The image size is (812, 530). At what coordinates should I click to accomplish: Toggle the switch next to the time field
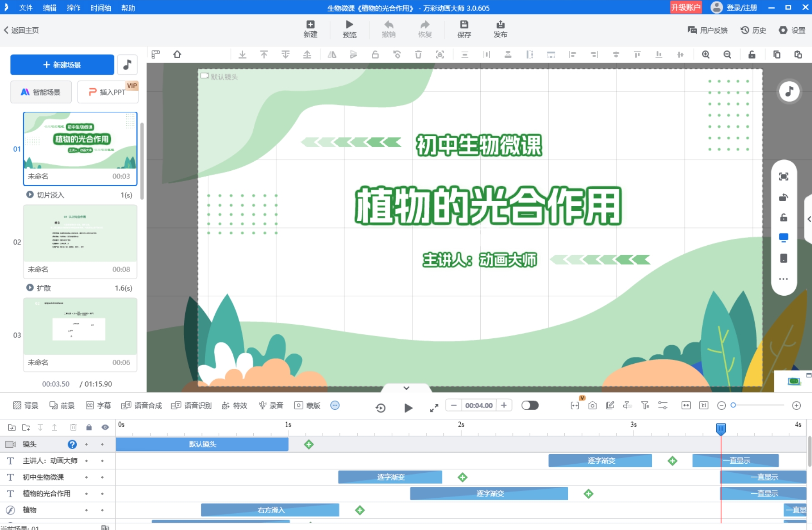tap(530, 405)
